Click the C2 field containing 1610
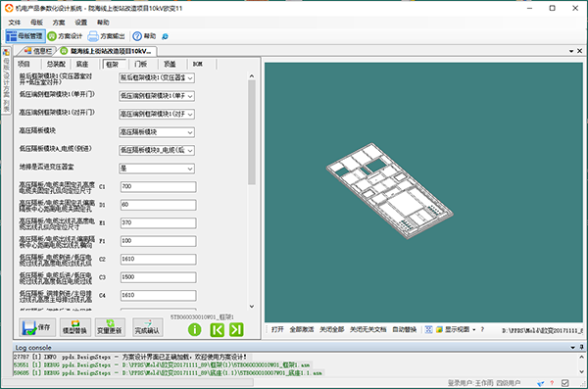This screenshot has width=588, height=389. point(158,260)
